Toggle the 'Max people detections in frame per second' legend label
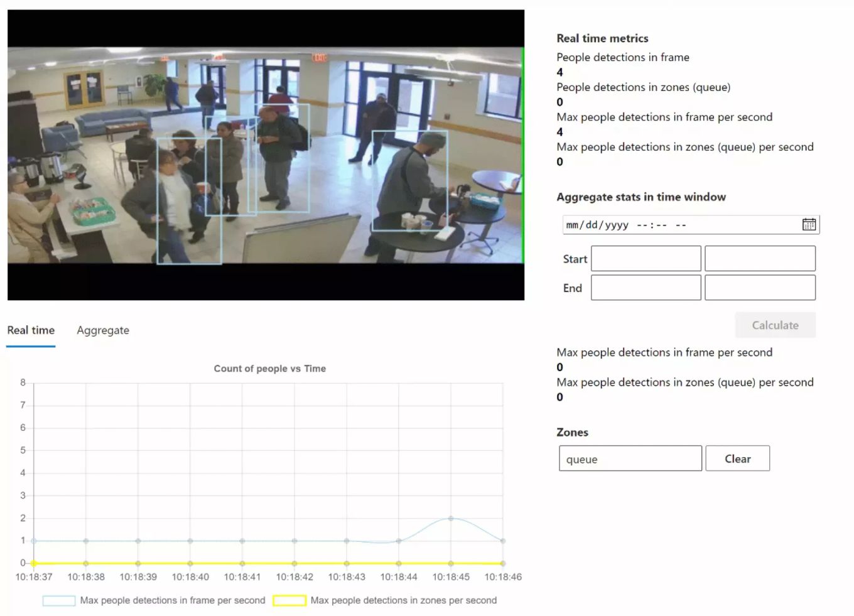Screen dimensions: 854x616 (173, 601)
